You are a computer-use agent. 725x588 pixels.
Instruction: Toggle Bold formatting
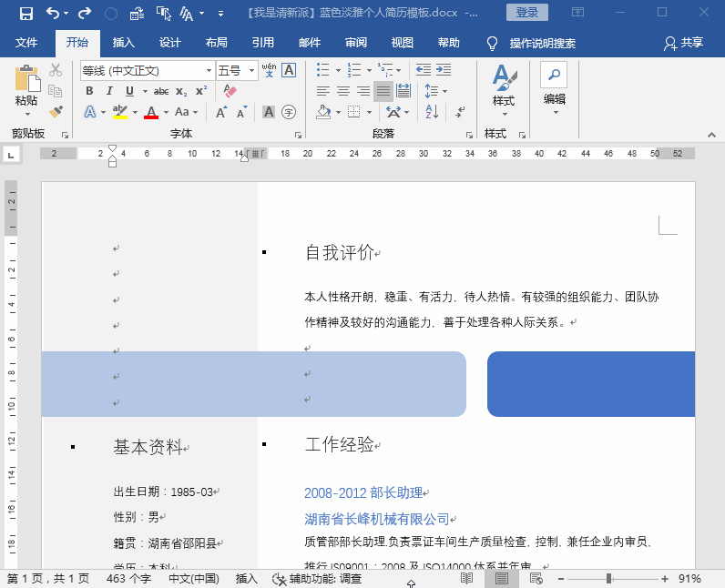click(89, 91)
